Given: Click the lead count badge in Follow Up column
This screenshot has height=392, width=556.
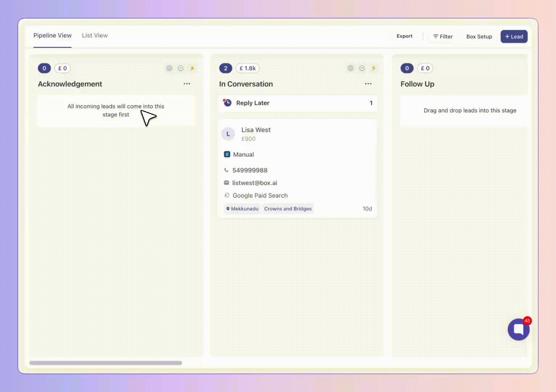Looking at the screenshot, I should pos(407,68).
